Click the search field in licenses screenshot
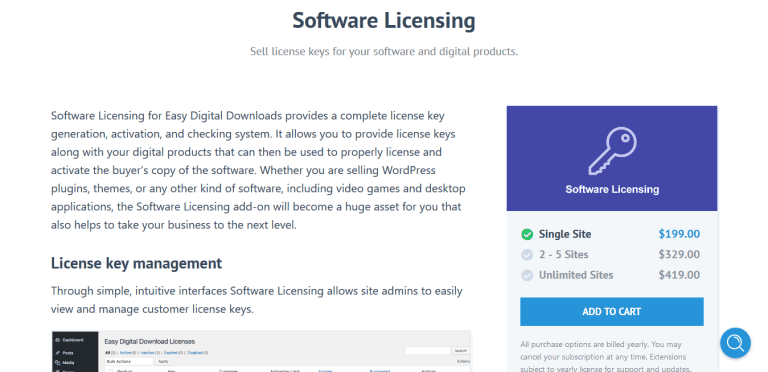 point(428,350)
